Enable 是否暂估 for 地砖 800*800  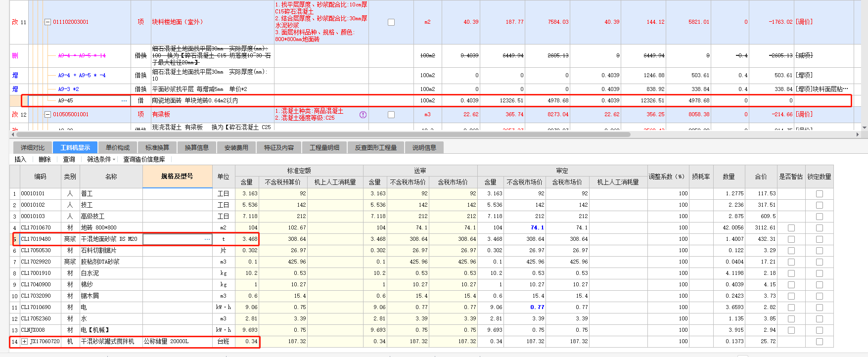coord(791,228)
